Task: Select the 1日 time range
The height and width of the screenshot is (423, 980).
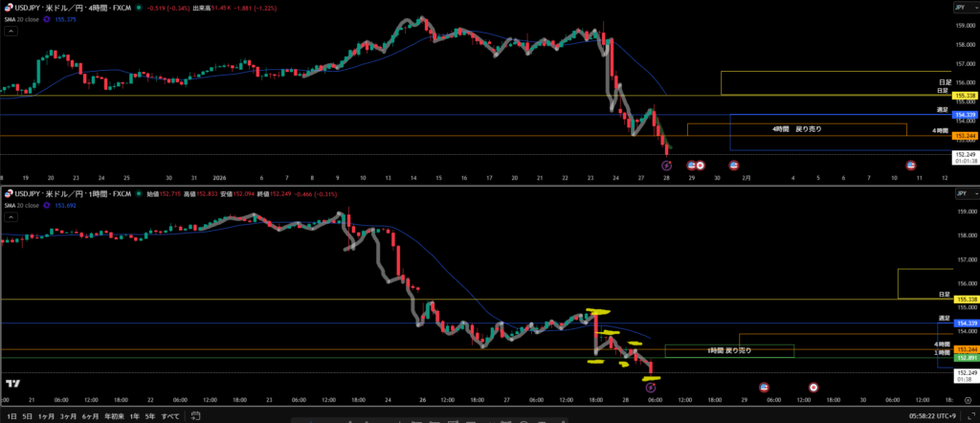Action: click(x=10, y=416)
